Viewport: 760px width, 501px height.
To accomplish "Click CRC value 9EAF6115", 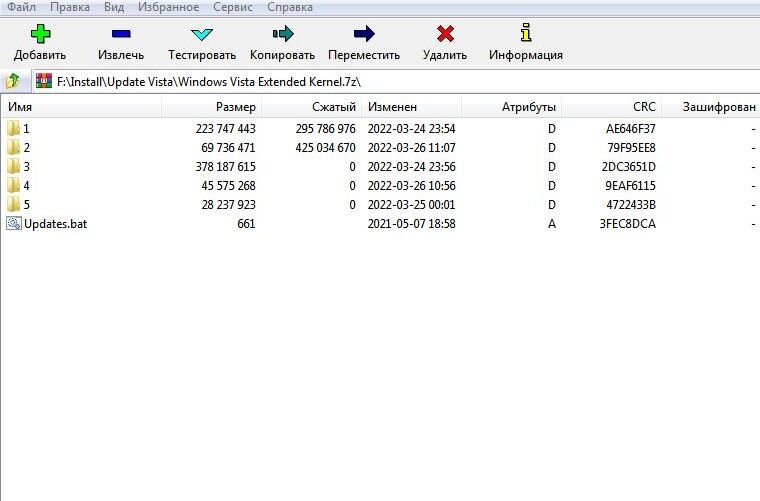I will point(630,186).
